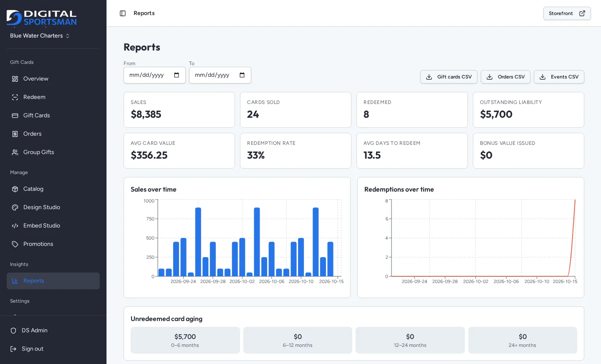The width and height of the screenshot is (601, 364).
Task: Click the DS Admin shield icon
Action: 13,331
